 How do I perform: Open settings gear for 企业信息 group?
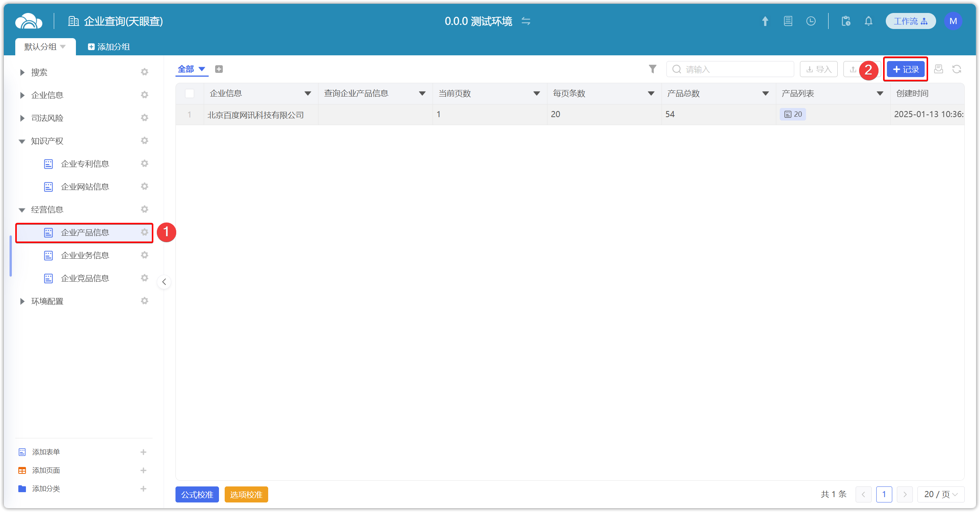pyautogui.click(x=144, y=95)
